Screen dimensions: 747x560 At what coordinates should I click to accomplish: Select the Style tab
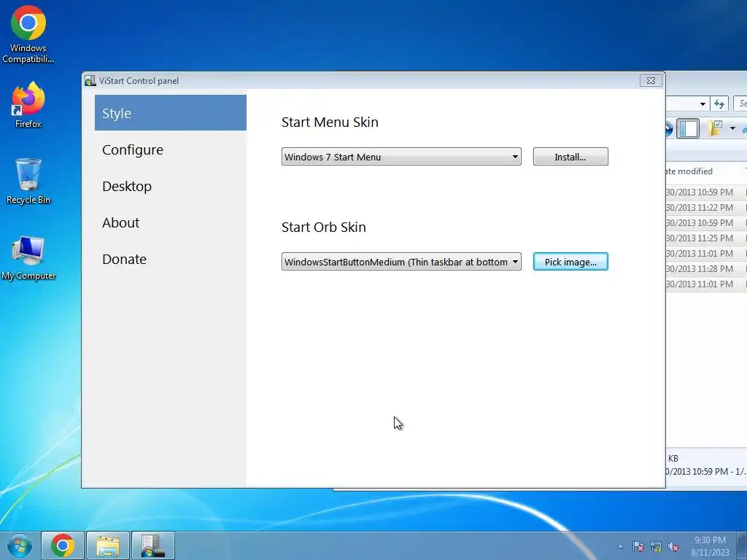click(x=171, y=113)
